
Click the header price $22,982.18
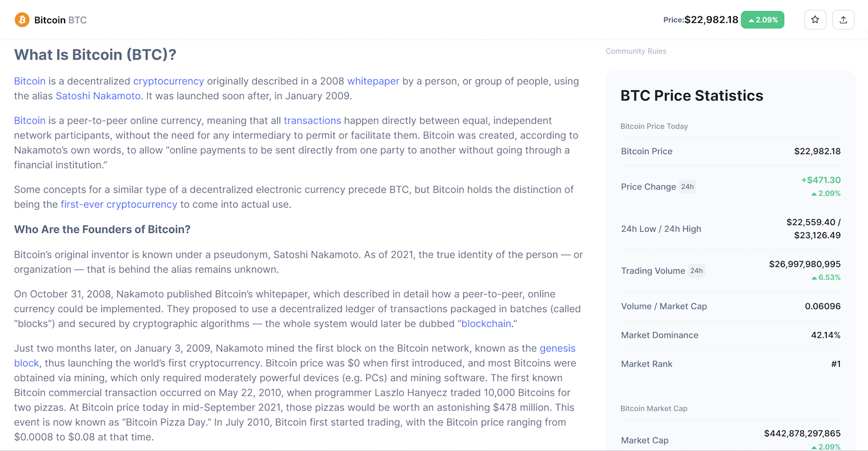tap(711, 20)
